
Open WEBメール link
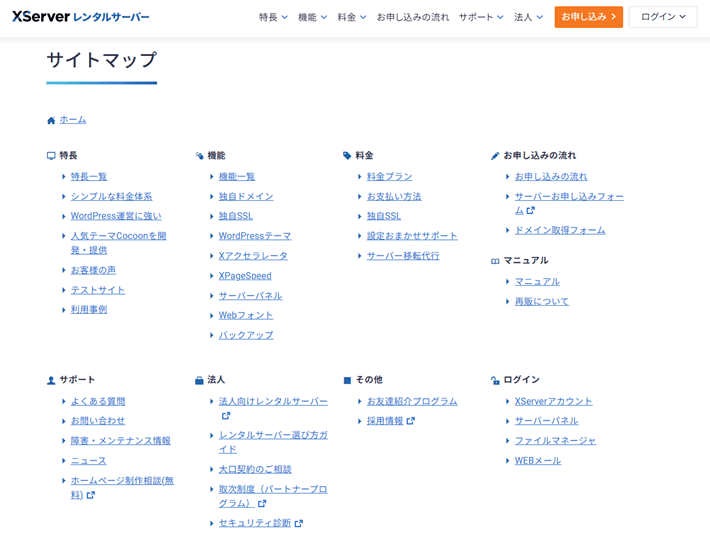coord(538,461)
